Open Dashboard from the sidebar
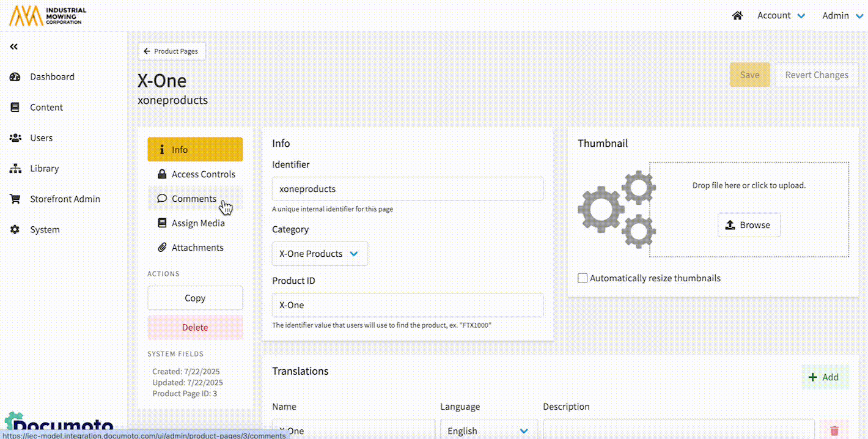The image size is (868, 439). click(x=52, y=77)
